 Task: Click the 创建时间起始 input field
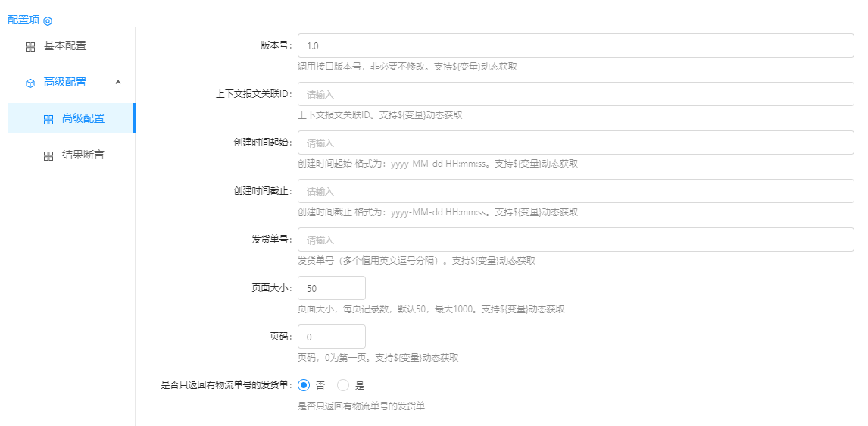tap(576, 143)
